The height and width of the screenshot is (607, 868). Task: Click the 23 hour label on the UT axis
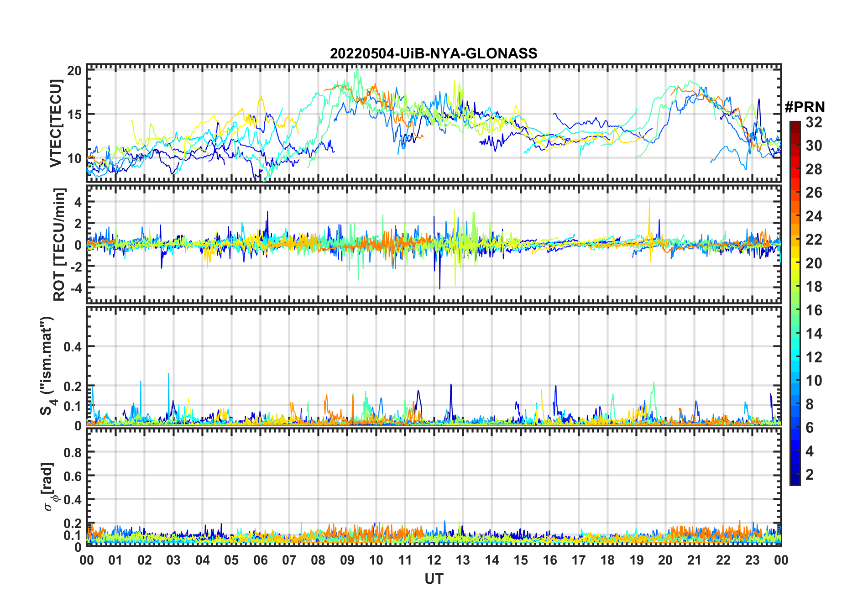[x=753, y=560]
